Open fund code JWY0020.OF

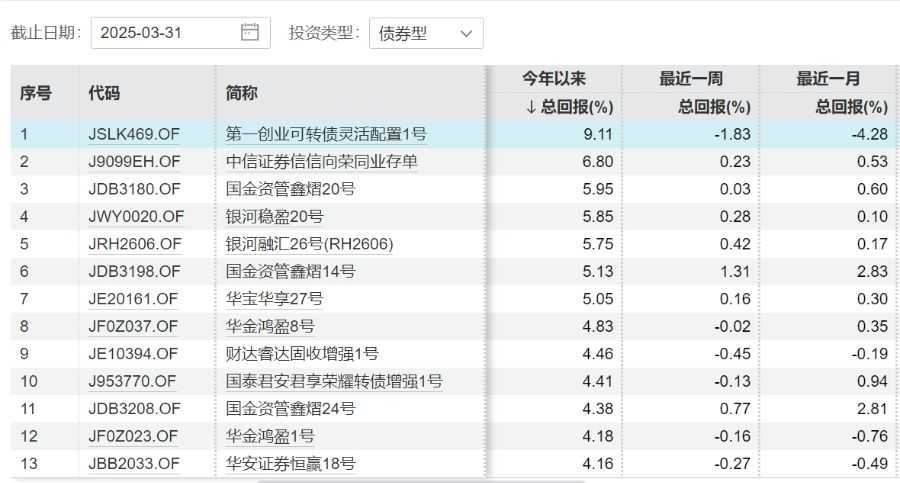pyautogui.click(x=136, y=217)
